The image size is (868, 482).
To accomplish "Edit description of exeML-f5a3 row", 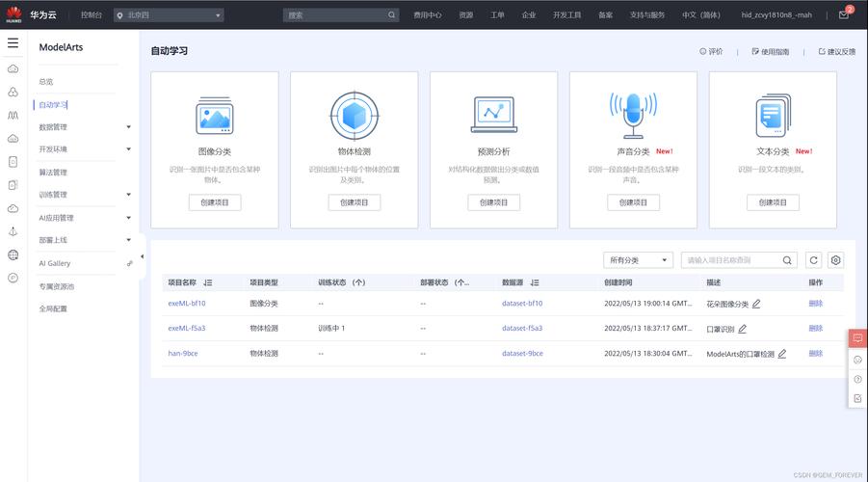I will (743, 329).
